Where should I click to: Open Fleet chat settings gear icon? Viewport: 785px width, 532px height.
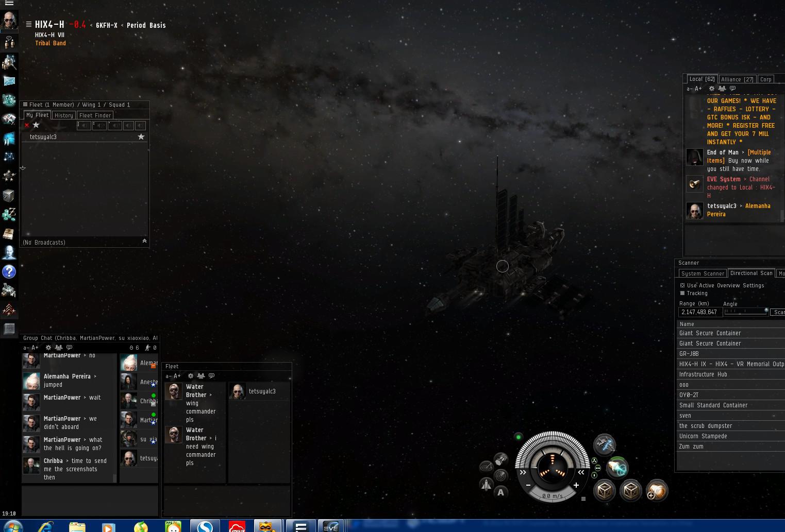pyautogui.click(x=191, y=376)
